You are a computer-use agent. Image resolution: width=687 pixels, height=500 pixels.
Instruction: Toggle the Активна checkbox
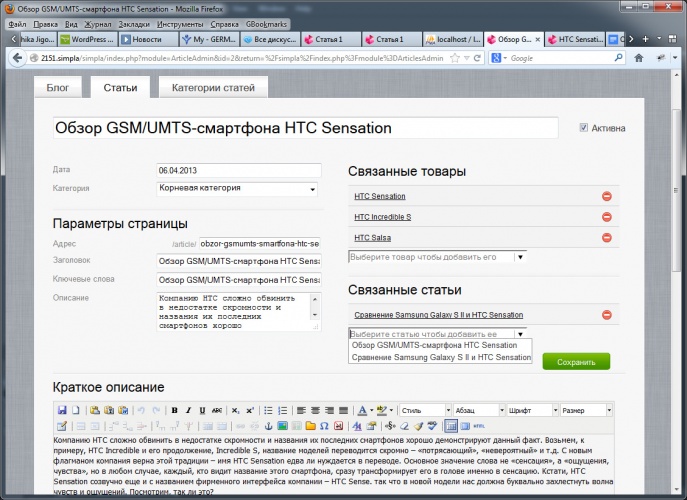pyautogui.click(x=584, y=128)
